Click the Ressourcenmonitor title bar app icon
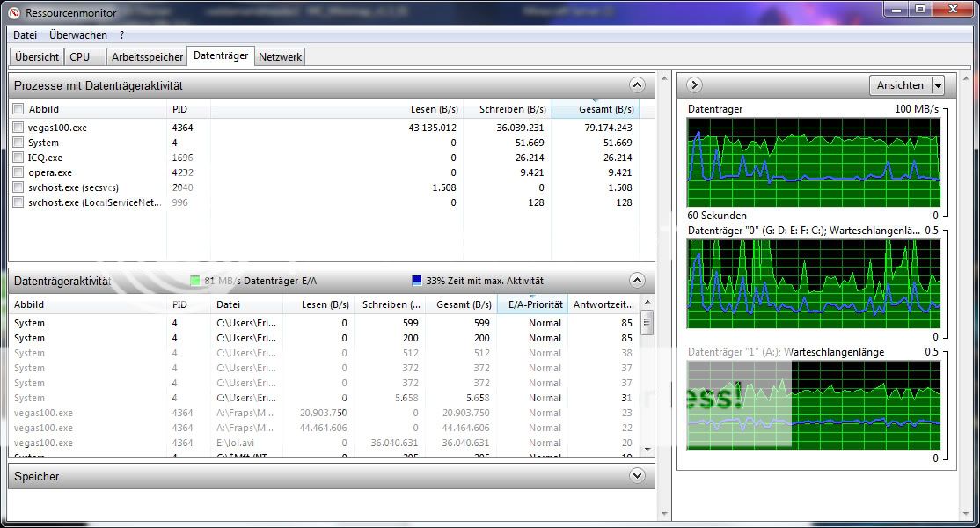Screen dimensions: 980x528 tap(13, 12)
